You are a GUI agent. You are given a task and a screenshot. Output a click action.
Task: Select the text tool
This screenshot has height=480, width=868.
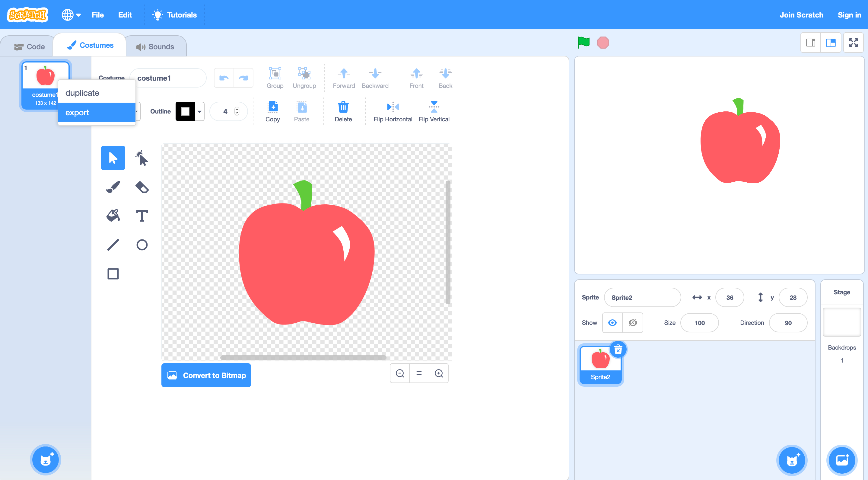point(142,215)
